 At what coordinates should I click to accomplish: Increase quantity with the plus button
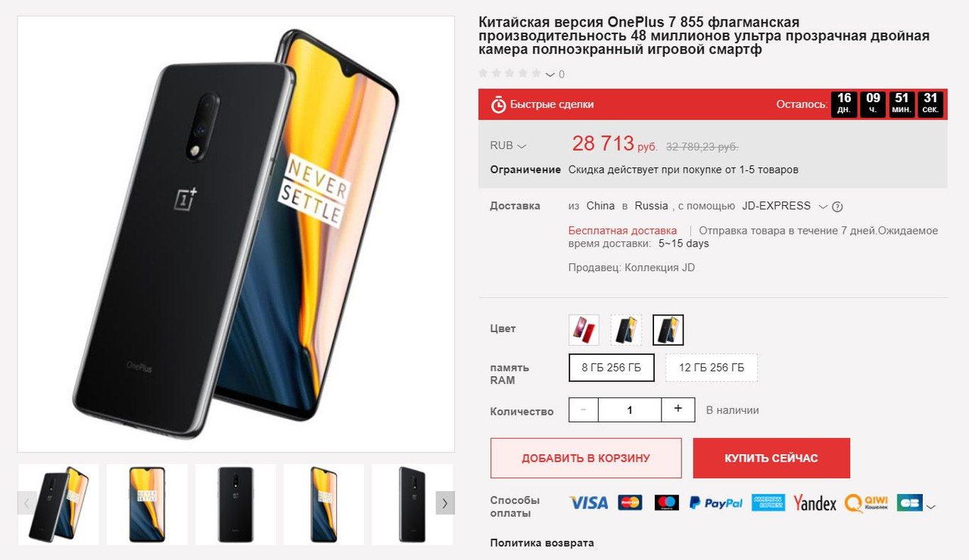678,409
